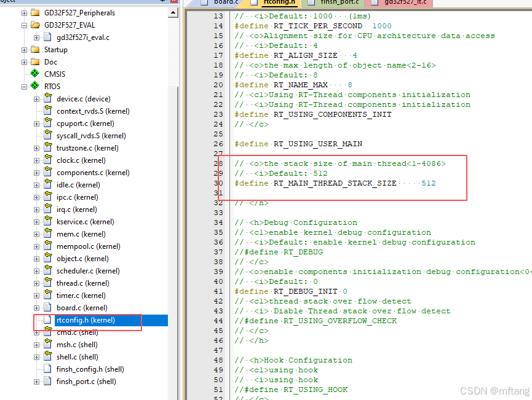This screenshot has width=532, height=400.
Task: Expand device.c (device) node
Action: pos(36,99)
